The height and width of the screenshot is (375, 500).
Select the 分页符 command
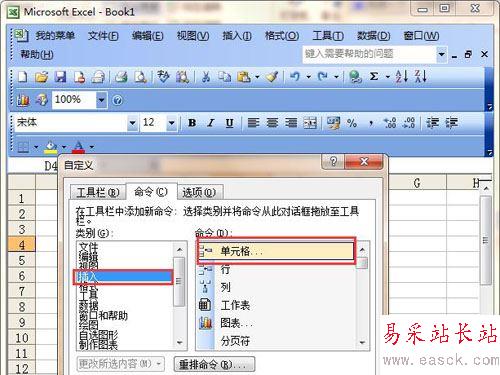click(x=277, y=341)
